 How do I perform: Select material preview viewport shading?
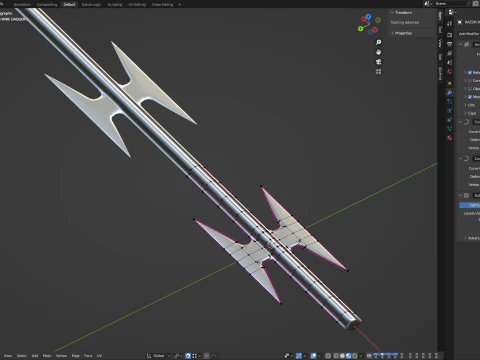(348, 356)
